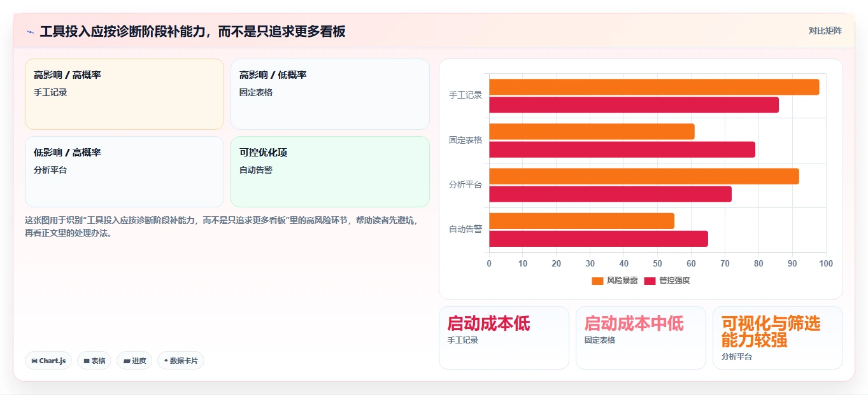Select the 高影响 / 高概率 手工记录 card

[124, 94]
